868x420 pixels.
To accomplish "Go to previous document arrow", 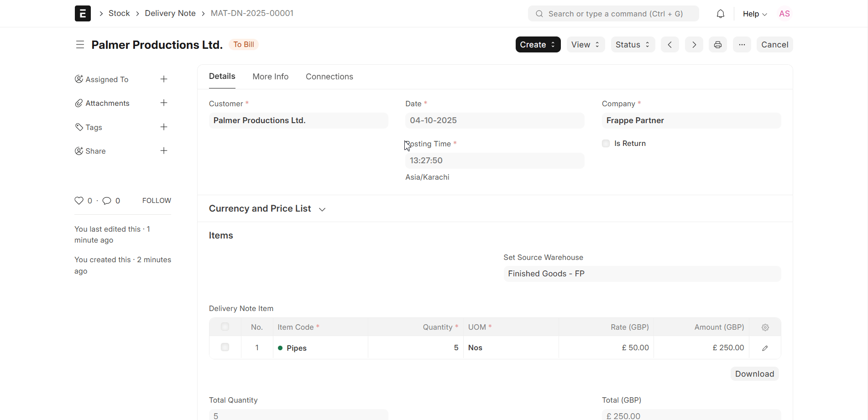I will pos(669,45).
